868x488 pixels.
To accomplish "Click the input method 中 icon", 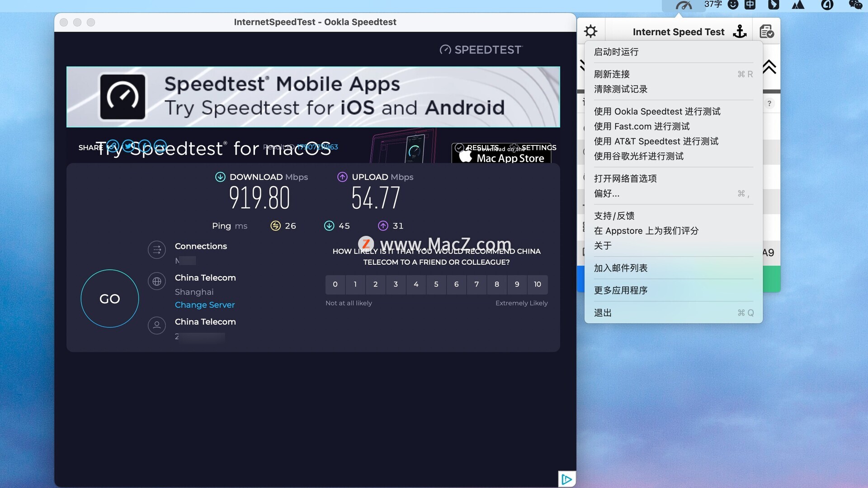I will [750, 5].
